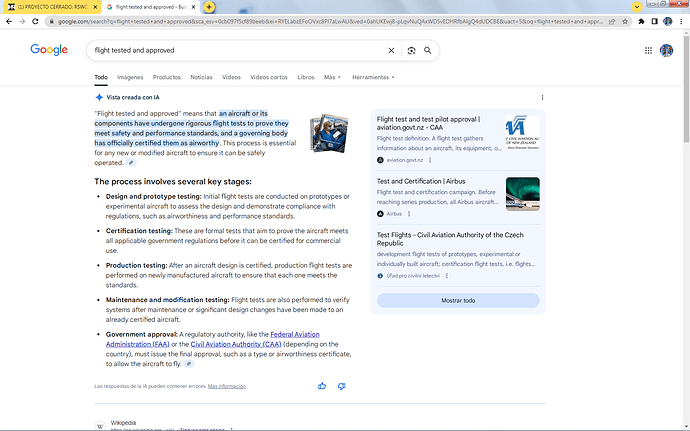Screen dimensions: 690x431
Task: Switch to the Videos tab
Action: coord(231,77)
